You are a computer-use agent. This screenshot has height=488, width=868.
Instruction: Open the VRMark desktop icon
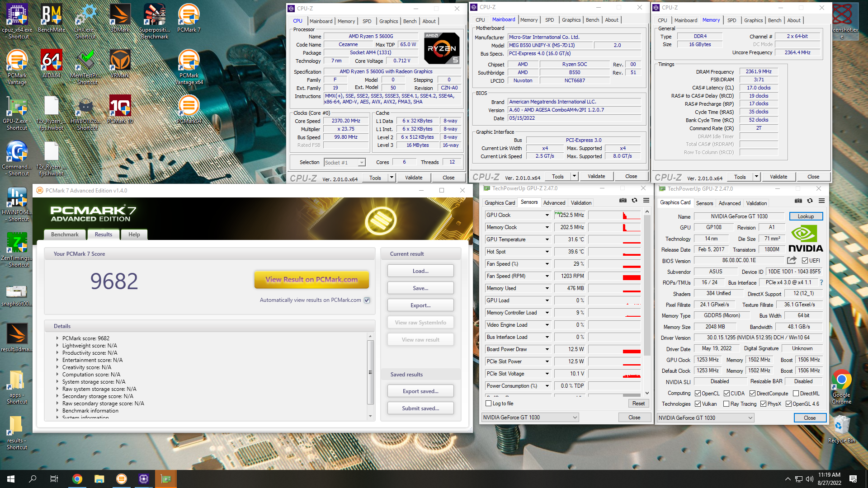pyautogui.click(x=120, y=64)
